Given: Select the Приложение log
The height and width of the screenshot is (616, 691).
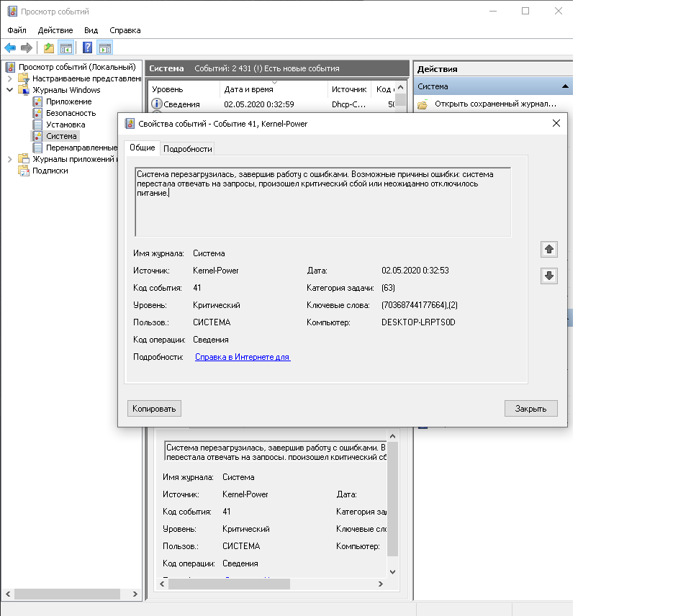Looking at the screenshot, I should (x=69, y=101).
